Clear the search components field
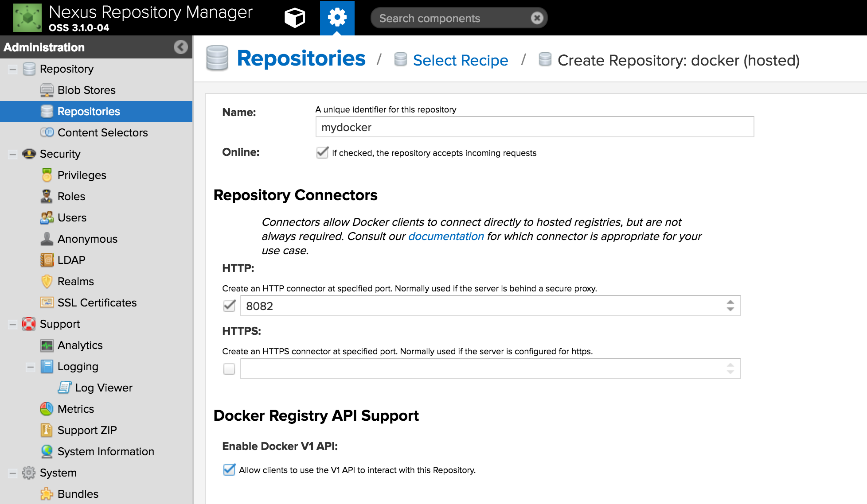 537,18
